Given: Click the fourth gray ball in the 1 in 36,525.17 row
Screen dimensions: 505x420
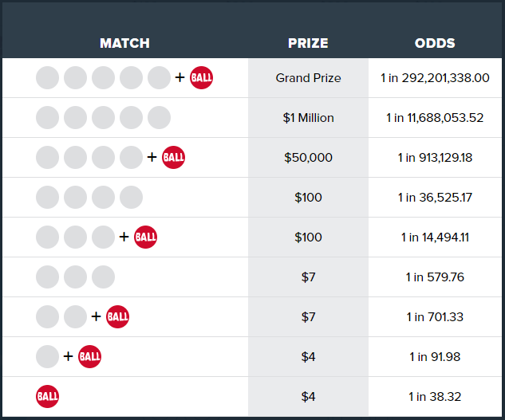Looking at the screenshot, I should 131,198.
